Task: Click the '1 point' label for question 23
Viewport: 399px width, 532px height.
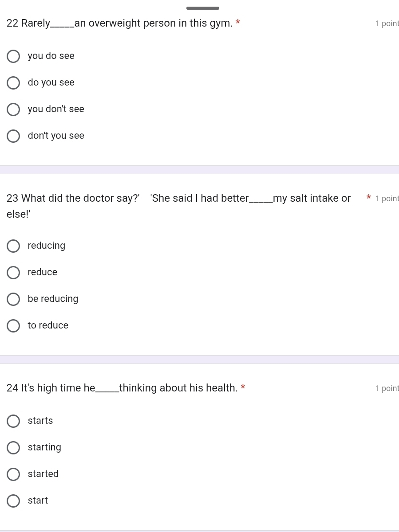Action: point(387,199)
